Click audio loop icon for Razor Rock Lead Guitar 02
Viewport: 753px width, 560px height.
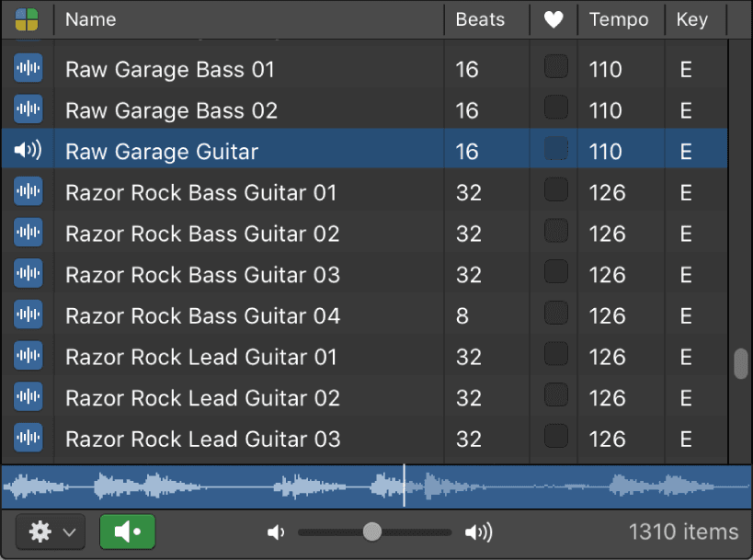point(28,396)
